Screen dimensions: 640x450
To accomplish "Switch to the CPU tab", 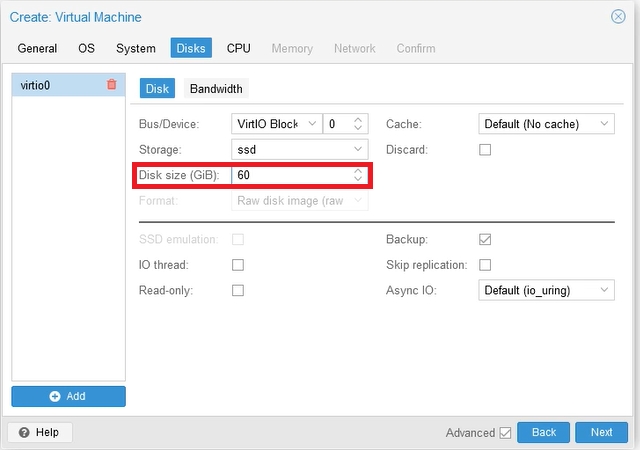I will (238, 48).
